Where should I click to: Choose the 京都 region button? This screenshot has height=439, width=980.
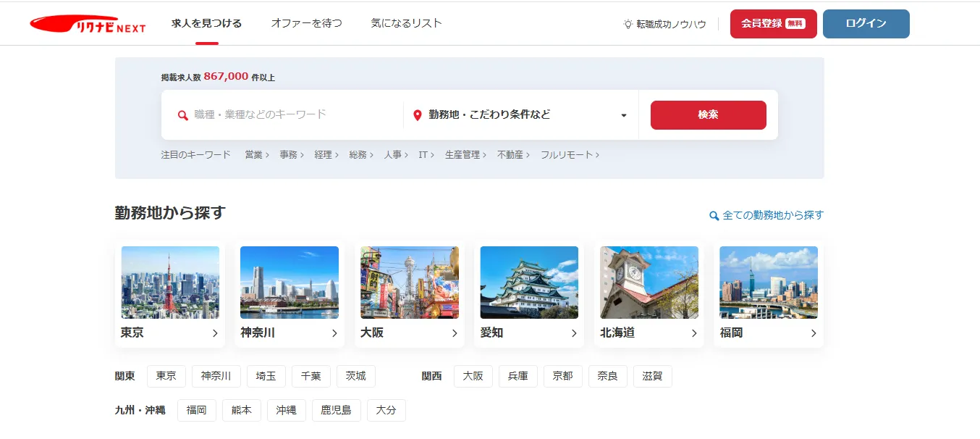click(x=563, y=376)
